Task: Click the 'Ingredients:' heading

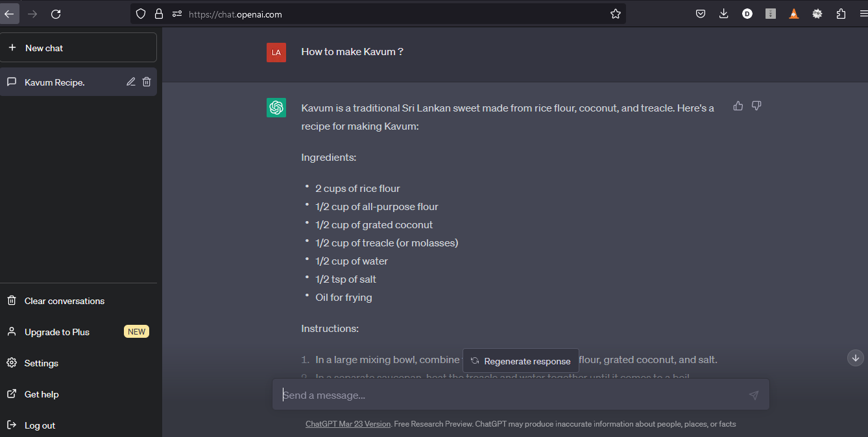Action: point(329,158)
